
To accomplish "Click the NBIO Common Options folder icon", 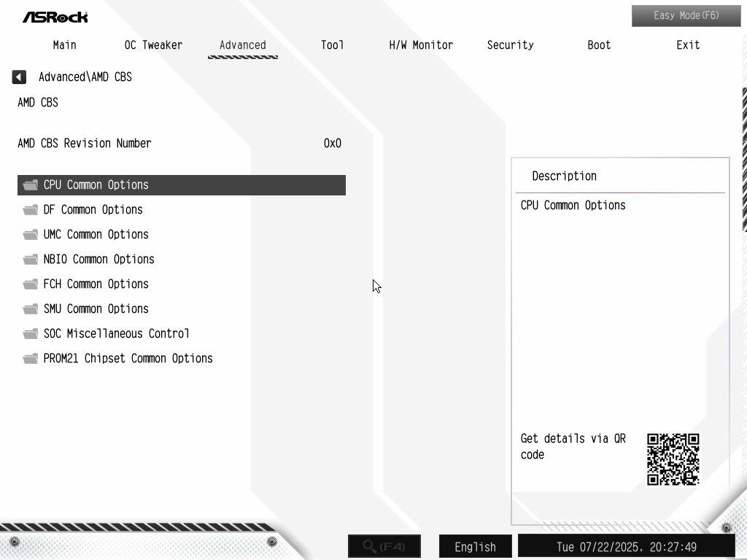I will tap(31, 259).
